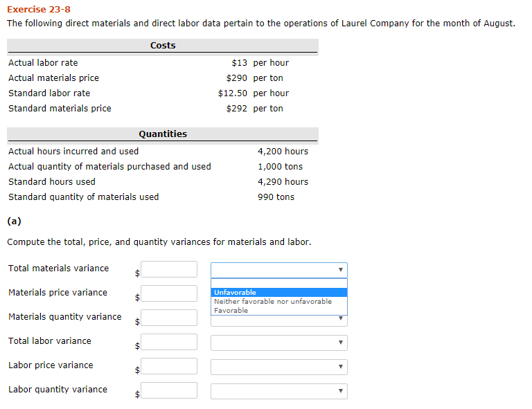Click the $12.50 standard labor rate value
This screenshot has width=532, height=409.
(x=233, y=93)
